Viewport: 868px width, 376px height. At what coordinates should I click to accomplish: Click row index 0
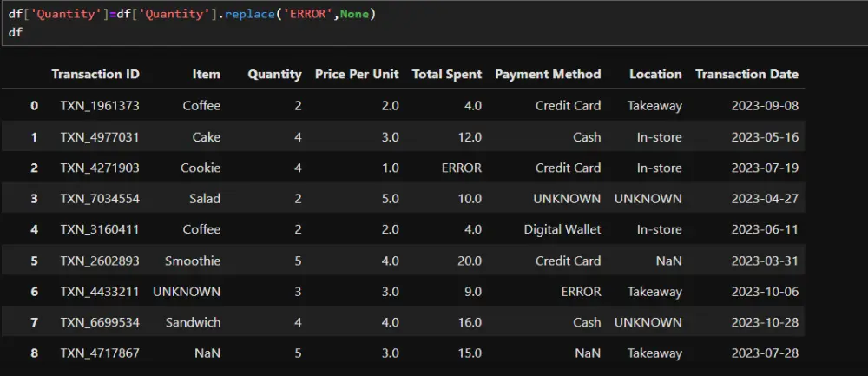click(x=35, y=106)
